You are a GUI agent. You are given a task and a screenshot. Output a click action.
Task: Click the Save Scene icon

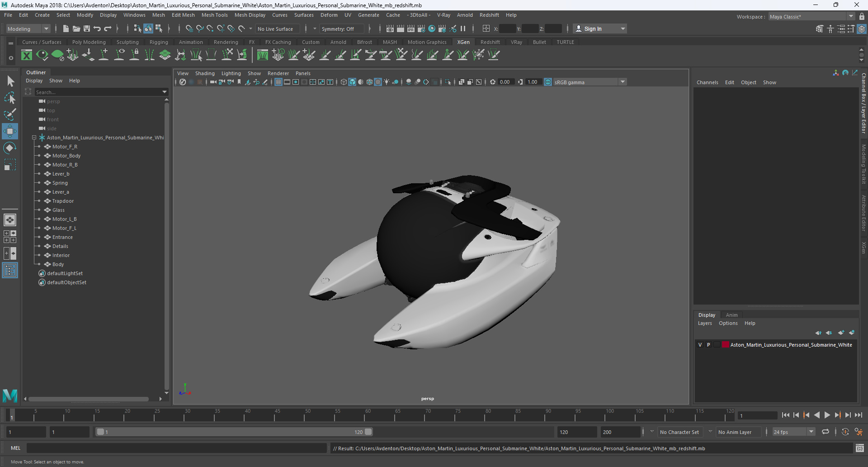(86, 29)
